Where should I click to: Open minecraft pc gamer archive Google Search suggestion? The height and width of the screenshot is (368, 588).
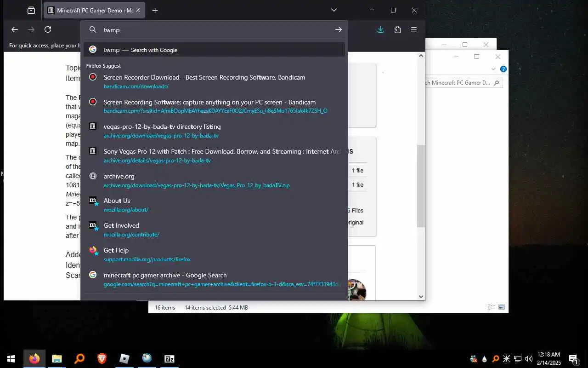[x=214, y=279]
